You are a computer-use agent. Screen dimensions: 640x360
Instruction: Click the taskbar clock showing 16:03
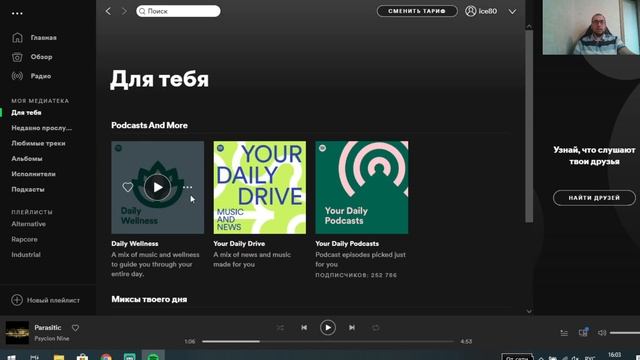[x=614, y=356]
